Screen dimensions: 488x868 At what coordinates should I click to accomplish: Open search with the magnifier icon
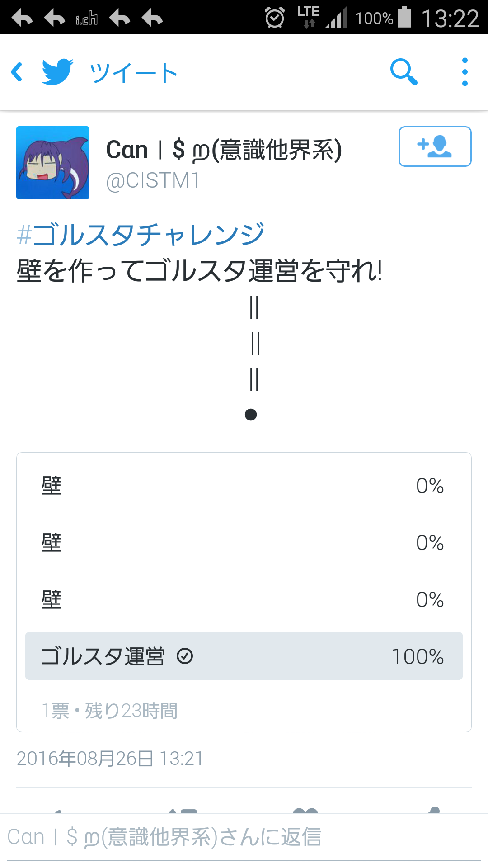pyautogui.click(x=404, y=72)
